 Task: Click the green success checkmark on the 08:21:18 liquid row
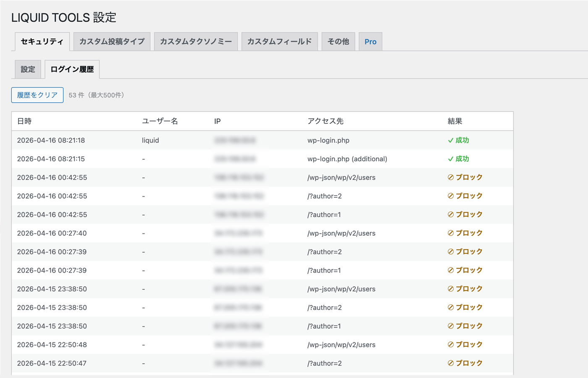click(x=451, y=140)
